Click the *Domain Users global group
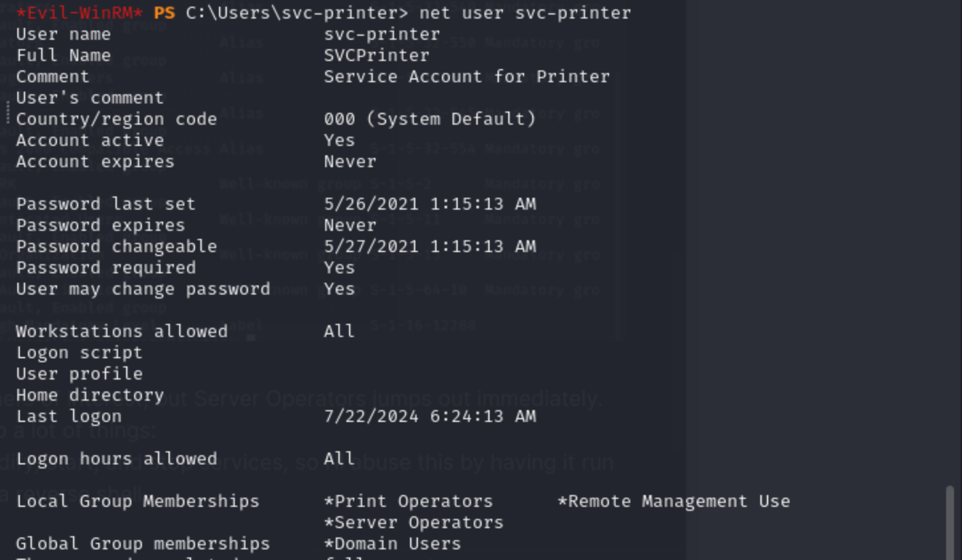 (392, 543)
